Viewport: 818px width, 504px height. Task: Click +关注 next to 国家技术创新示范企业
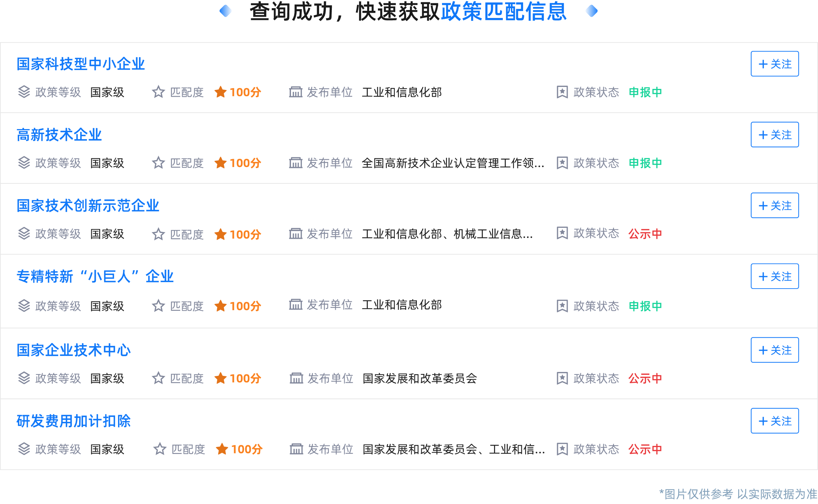tap(774, 205)
